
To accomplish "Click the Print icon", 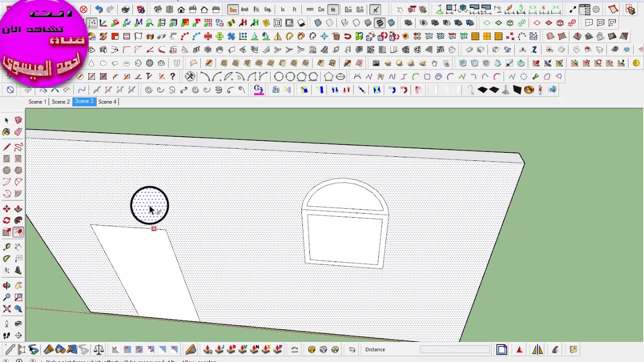I will [x=126, y=10].
